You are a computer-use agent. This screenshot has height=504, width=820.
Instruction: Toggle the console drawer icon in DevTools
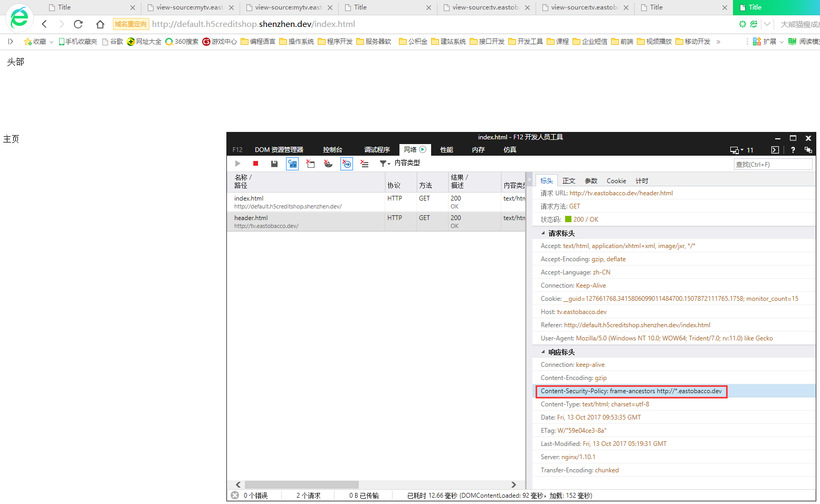[775, 150]
